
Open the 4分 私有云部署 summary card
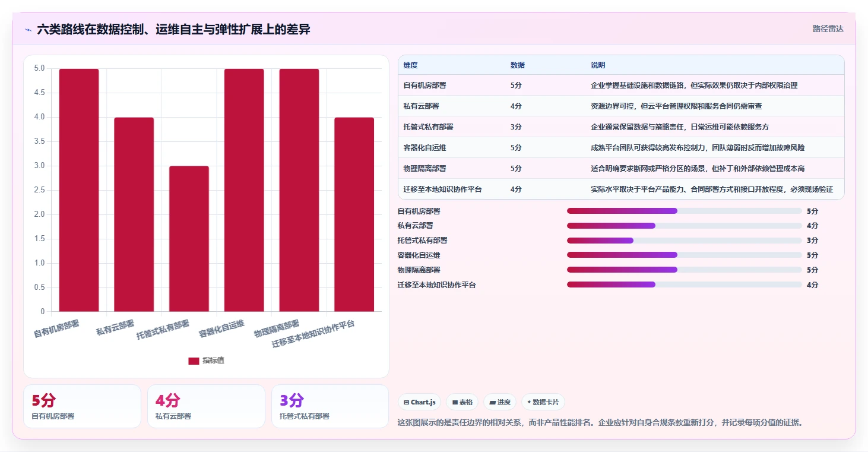coord(206,406)
